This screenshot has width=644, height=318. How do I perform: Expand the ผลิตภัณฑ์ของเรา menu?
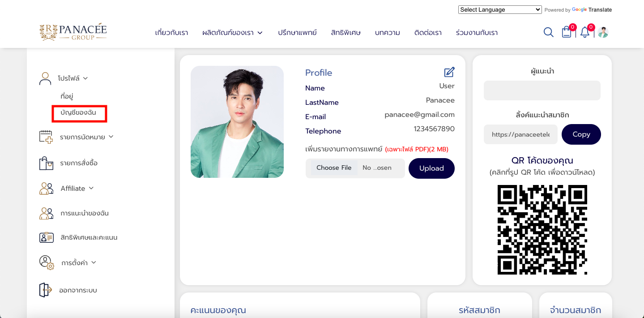tap(232, 33)
